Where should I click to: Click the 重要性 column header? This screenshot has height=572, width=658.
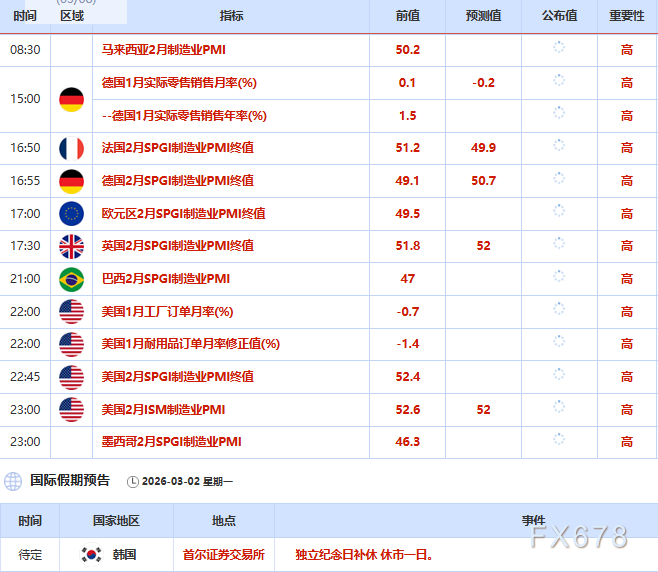(x=627, y=16)
